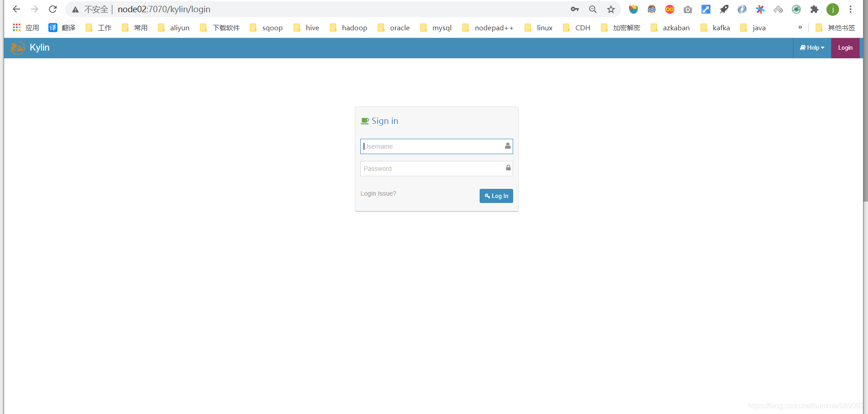
Task: Click the Sign in heading text
Action: 385,121
